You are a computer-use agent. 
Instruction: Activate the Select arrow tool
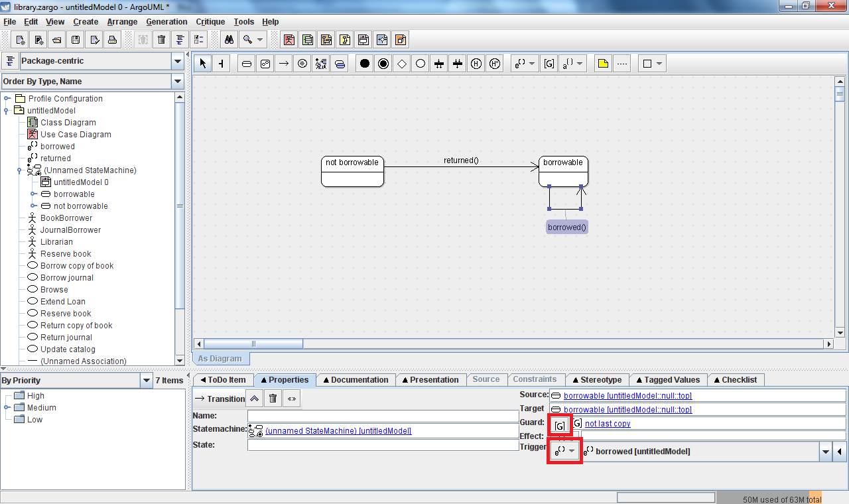(203, 64)
